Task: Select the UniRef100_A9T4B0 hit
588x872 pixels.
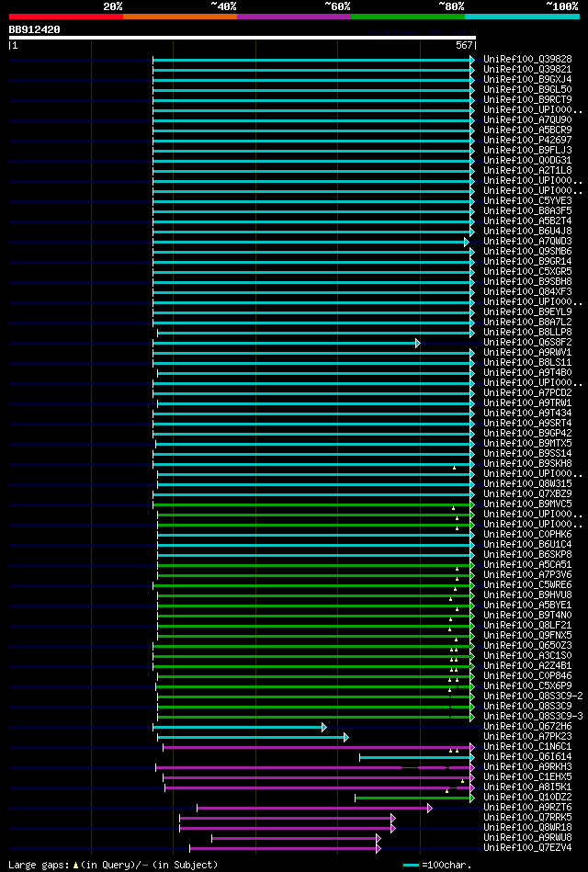Action: [527, 373]
